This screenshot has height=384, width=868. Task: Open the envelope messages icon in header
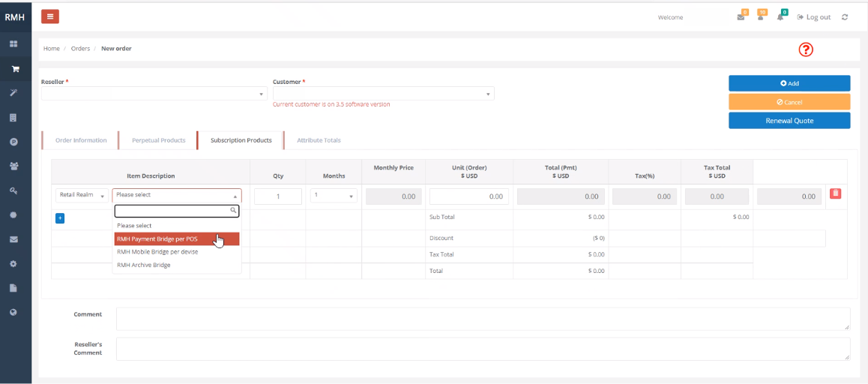(x=741, y=16)
